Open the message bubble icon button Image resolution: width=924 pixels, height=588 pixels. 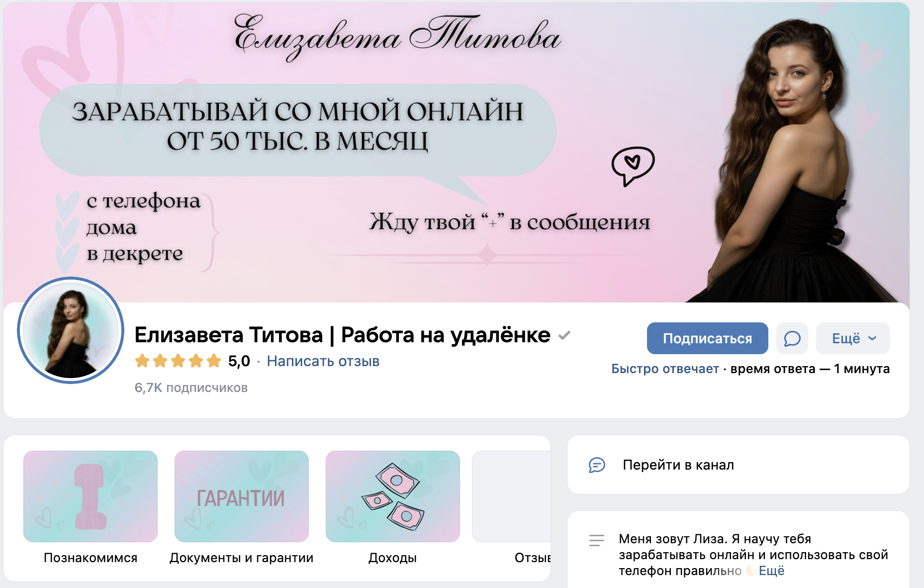[792, 338]
